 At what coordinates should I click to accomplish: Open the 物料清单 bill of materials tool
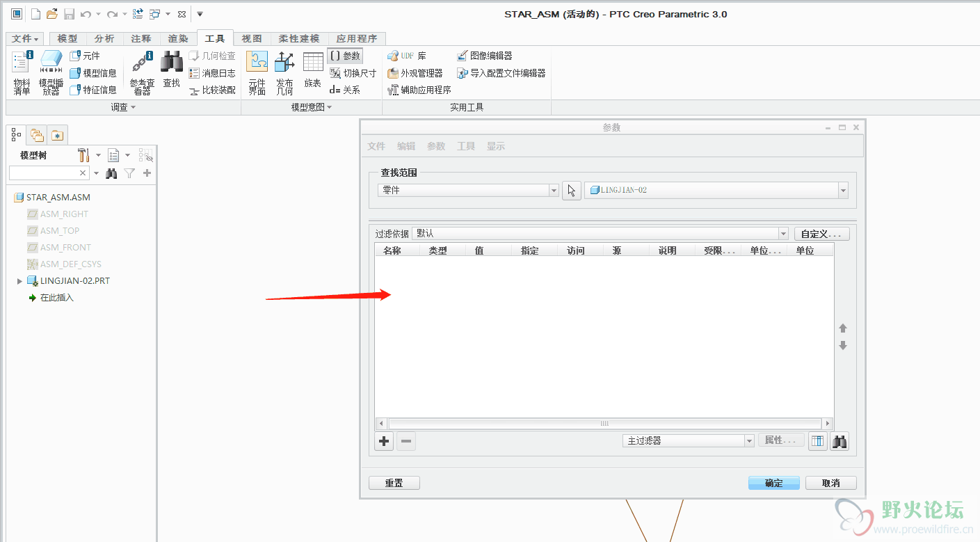pos(22,72)
